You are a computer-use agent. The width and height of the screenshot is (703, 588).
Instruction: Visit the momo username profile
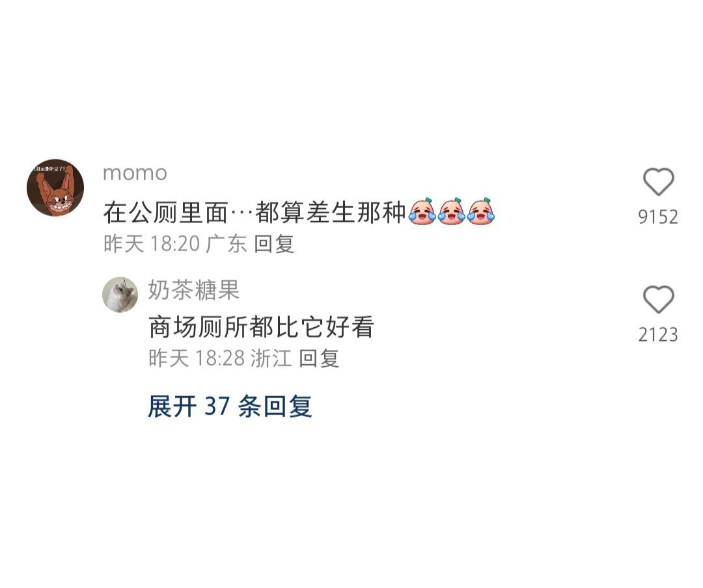(135, 173)
